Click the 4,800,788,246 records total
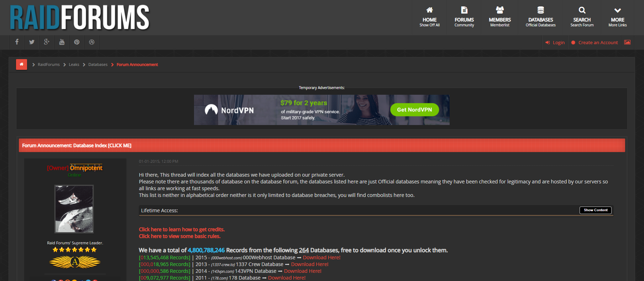This screenshot has height=281, width=644. [206, 250]
